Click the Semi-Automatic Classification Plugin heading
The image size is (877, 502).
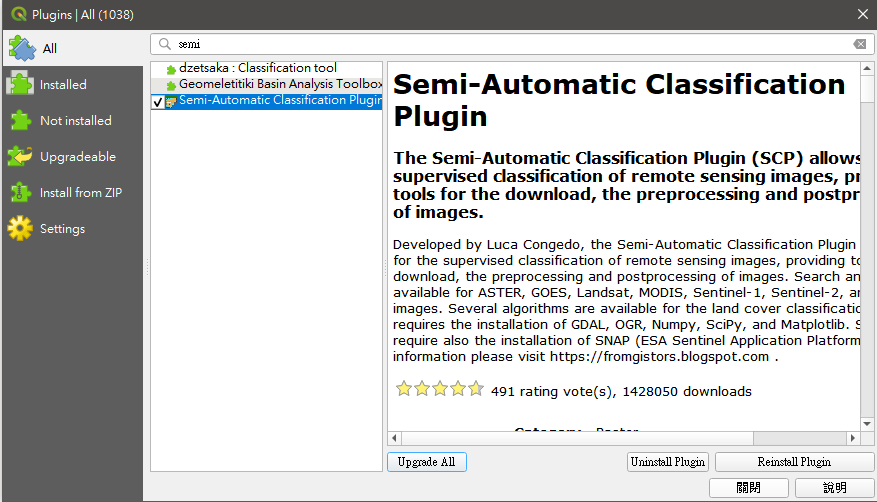pos(619,100)
